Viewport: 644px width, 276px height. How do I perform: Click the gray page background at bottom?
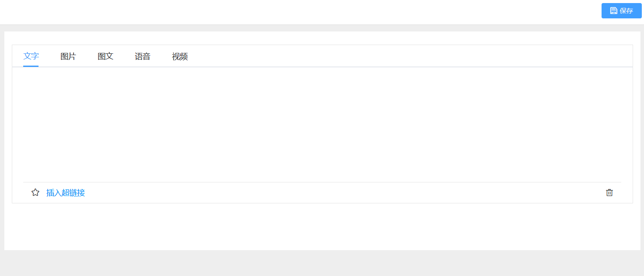(322, 263)
